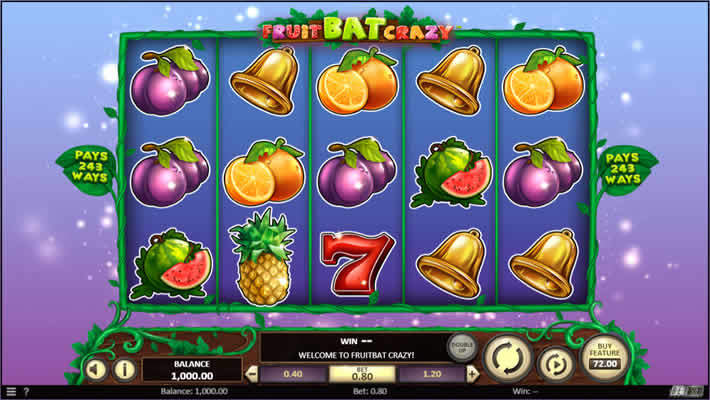Select the 0.40 bet option
The image size is (710, 400).
tap(293, 374)
